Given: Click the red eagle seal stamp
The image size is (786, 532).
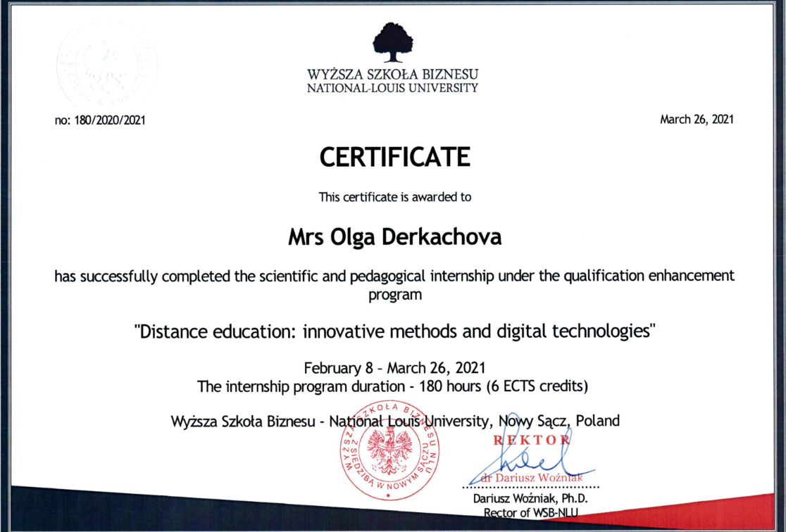Looking at the screenshot, I should (x=389, y=450).
